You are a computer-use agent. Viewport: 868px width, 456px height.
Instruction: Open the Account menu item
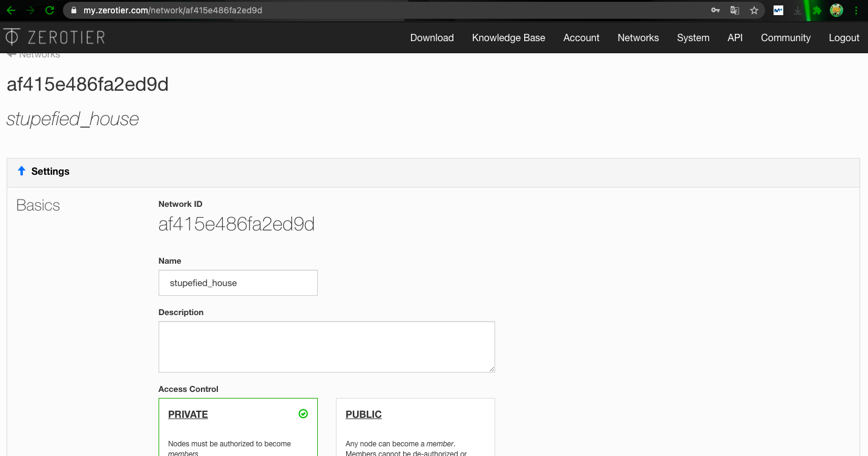coord(581,37)
